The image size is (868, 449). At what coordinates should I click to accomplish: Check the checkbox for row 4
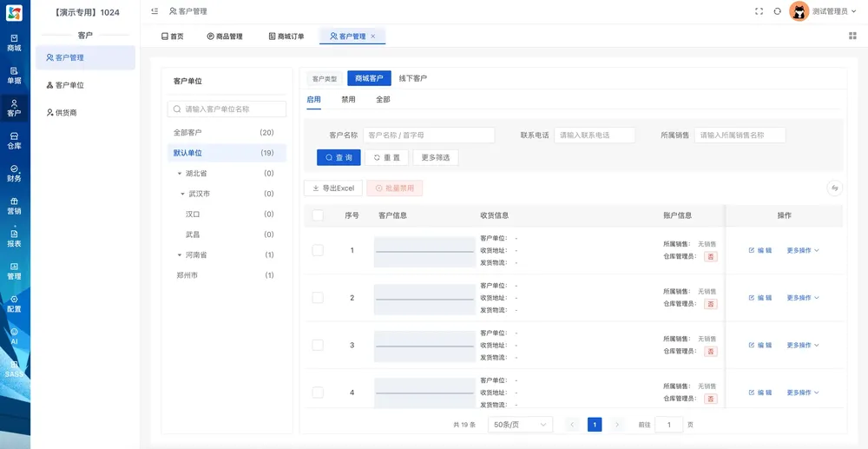pos(318,393)
